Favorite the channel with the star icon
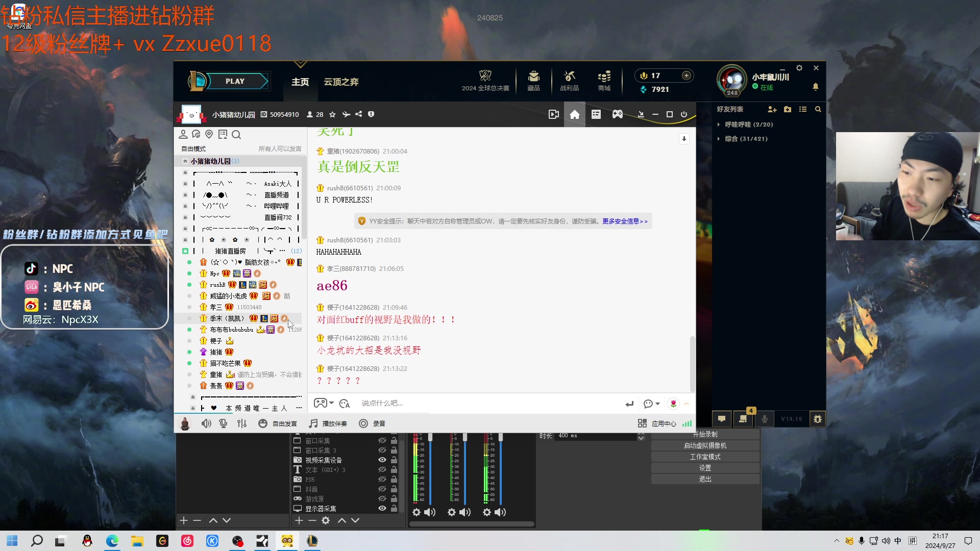The height and width of the screenshot is (551, 980). pyautogui.click(x=332, y=114)
